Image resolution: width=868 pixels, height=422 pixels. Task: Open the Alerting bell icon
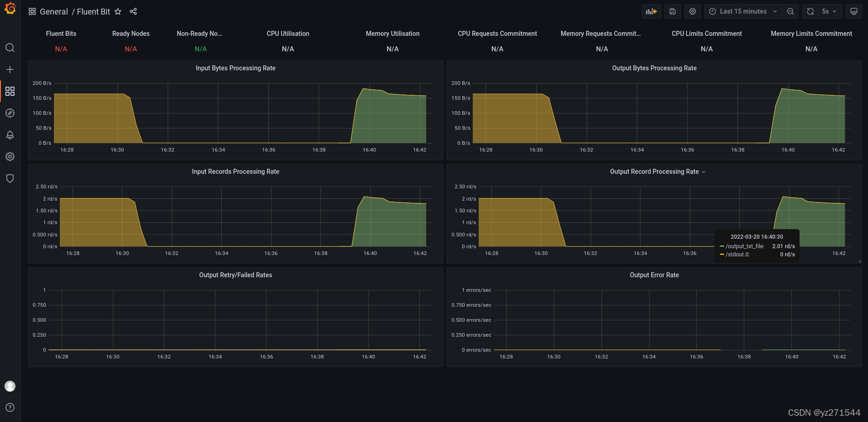tap(10, 135)
